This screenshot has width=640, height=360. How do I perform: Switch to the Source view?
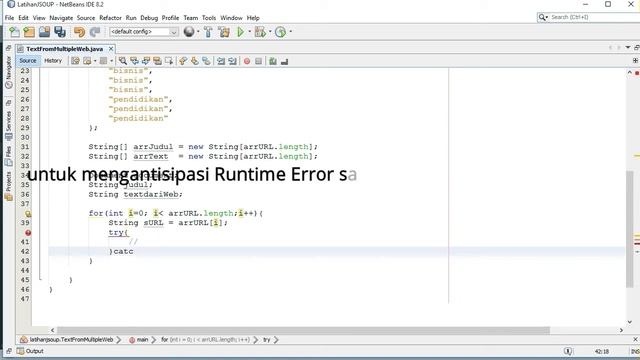(x=28, y=61)
